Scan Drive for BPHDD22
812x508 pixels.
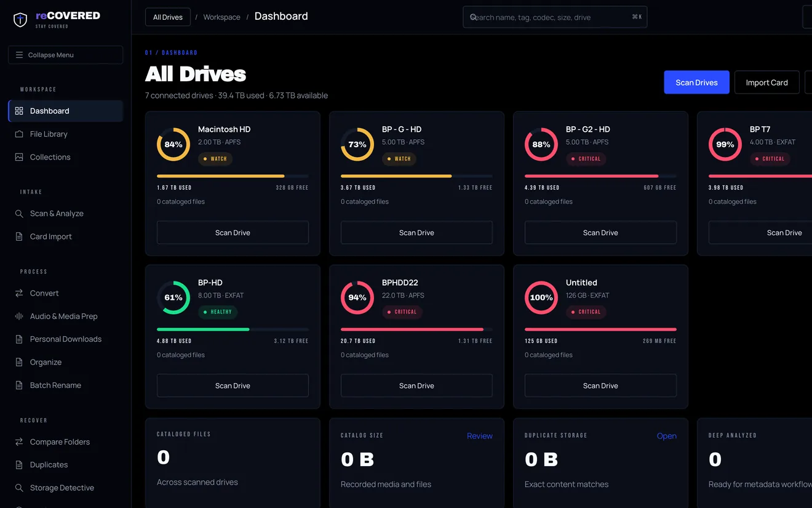point(416,385)
